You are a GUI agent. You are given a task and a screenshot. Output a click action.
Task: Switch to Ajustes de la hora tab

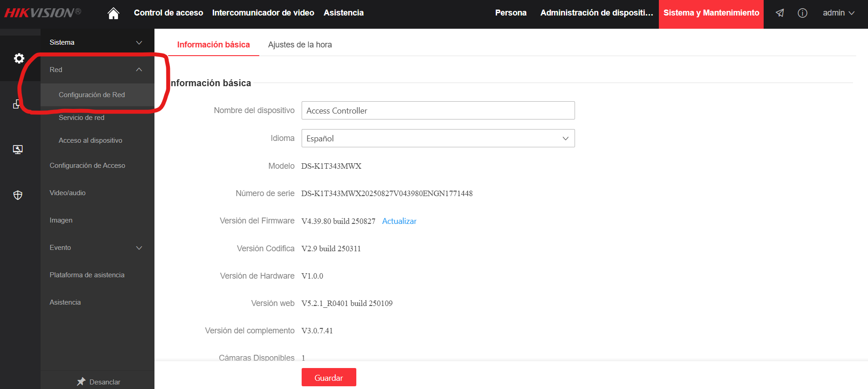pyautogui.click(x=300, y=45)
